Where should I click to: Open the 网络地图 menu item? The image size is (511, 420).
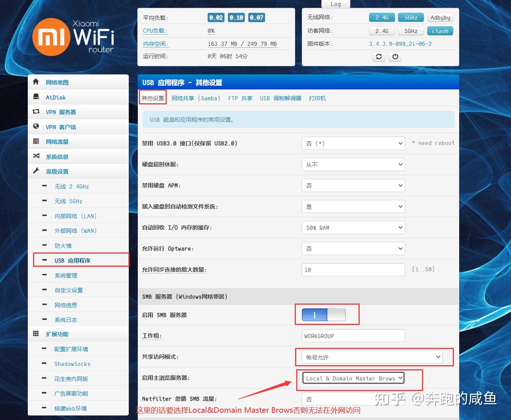[x=78, y=82]
